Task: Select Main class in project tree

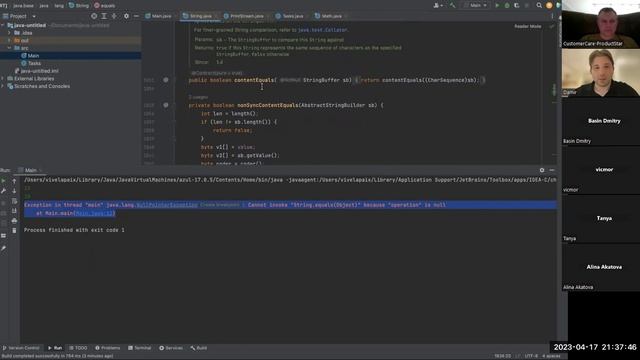Action: click(33, 56)
